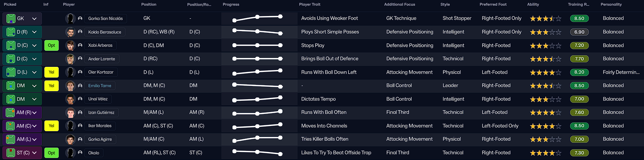Sort by the Player Trait column header
Viewport: 644px width, 160px height.
coord(310,4)
